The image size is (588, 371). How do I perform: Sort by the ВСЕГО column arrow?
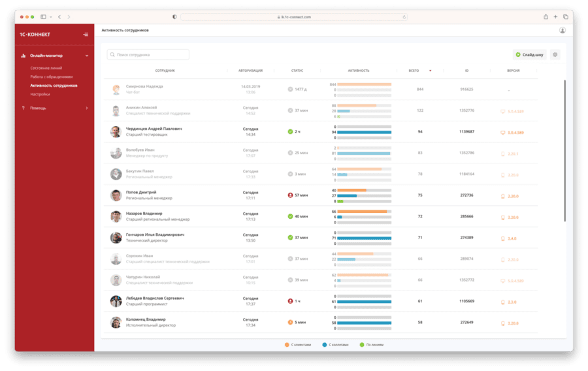click(430, 71)
